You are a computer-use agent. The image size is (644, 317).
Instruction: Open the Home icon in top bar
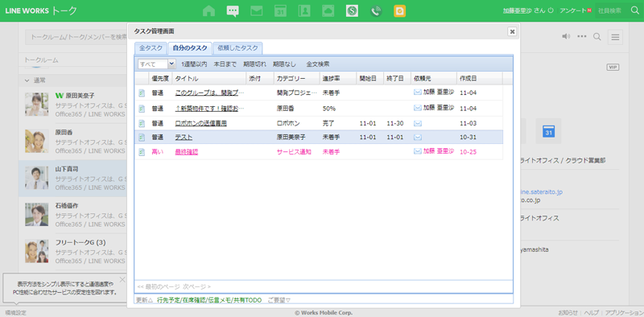208,11
